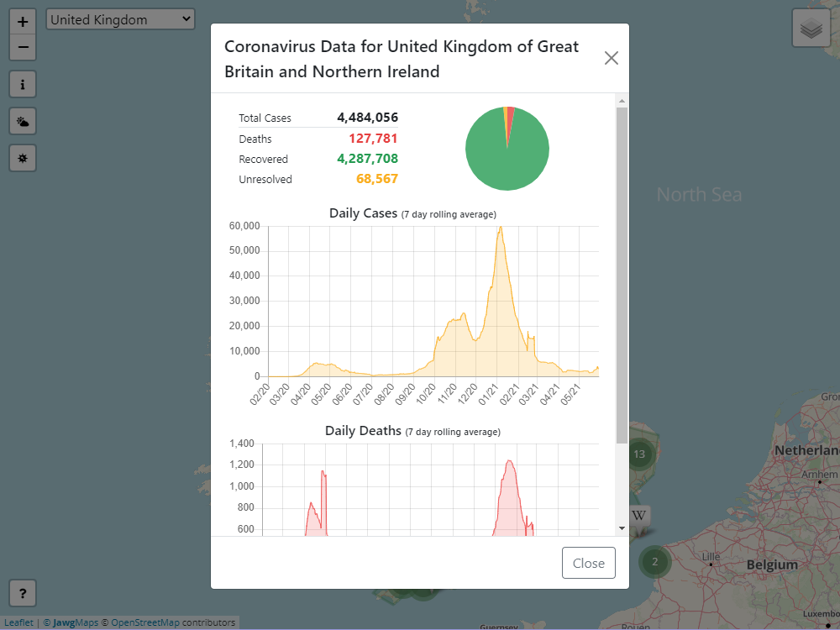Click the marker cluster labeled 13

point(639,454)
